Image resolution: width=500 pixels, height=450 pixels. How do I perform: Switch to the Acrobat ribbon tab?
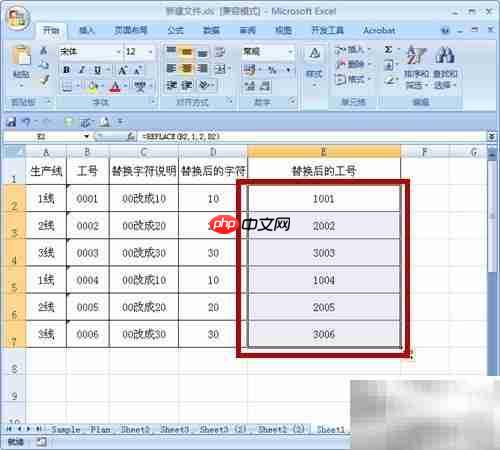coord(379,31)
